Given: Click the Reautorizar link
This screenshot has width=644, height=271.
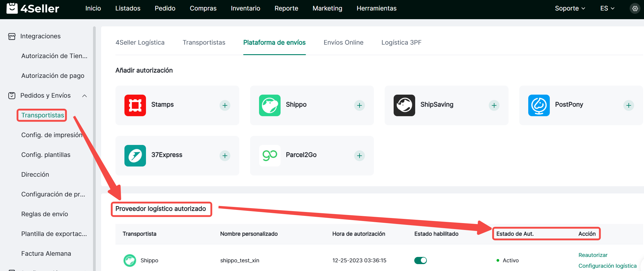Looking at the screenshot, I should click(x=593, y=255).
